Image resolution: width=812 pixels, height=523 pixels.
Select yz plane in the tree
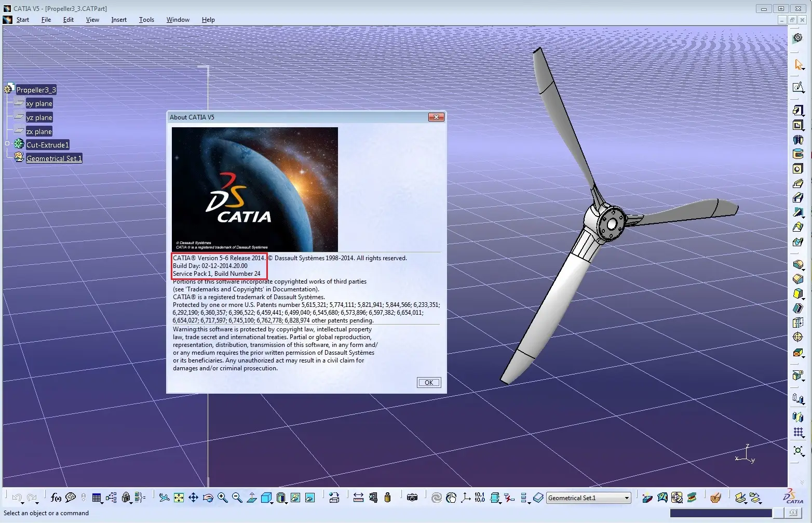(x=39, y=117)
